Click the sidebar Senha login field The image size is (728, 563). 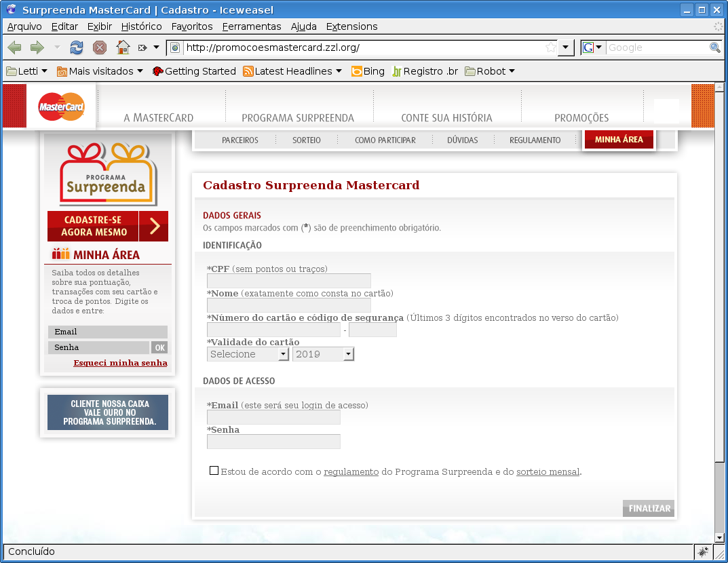[98, 347]
